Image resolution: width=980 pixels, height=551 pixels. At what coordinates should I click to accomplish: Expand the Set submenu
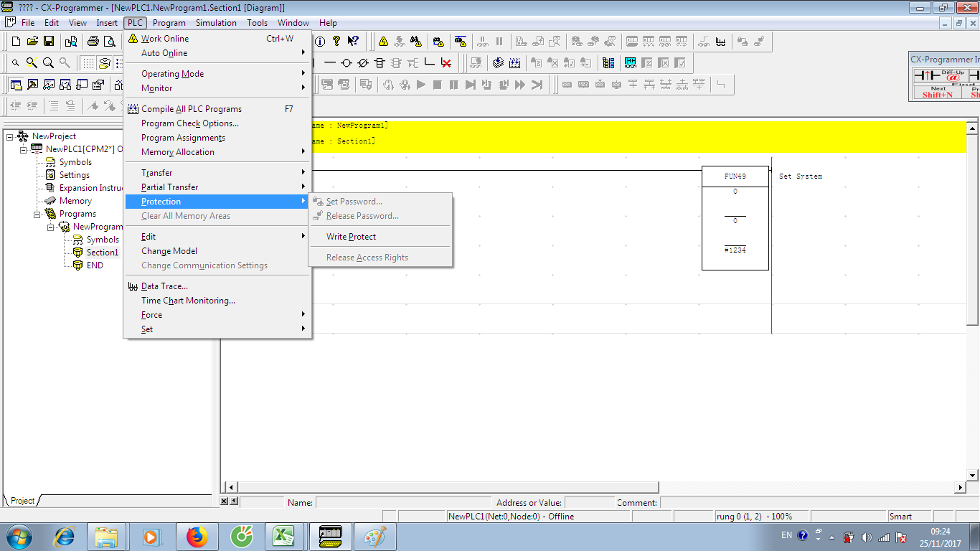click(x=217, y=329)
